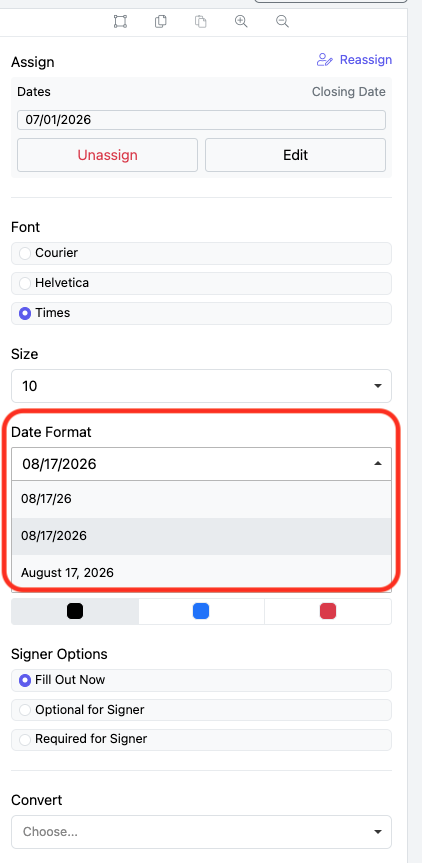Select Optional for Signer radio button
The width and height of the screenshot is (422, 863).
pos(25,710)
